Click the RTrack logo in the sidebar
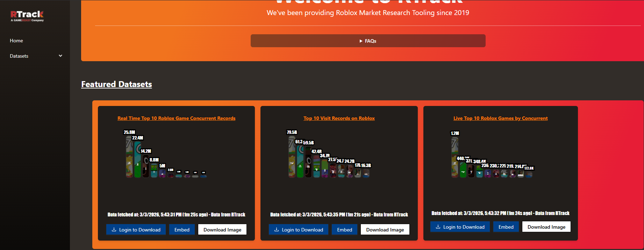The height and width of the screenshot is (250, 644). coord(27,16)
